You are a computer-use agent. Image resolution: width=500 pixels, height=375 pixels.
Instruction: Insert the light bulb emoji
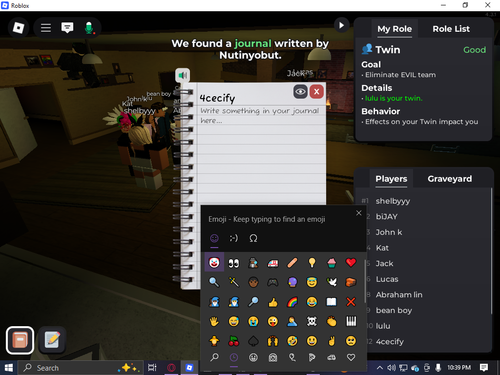[x=312, y=263]
